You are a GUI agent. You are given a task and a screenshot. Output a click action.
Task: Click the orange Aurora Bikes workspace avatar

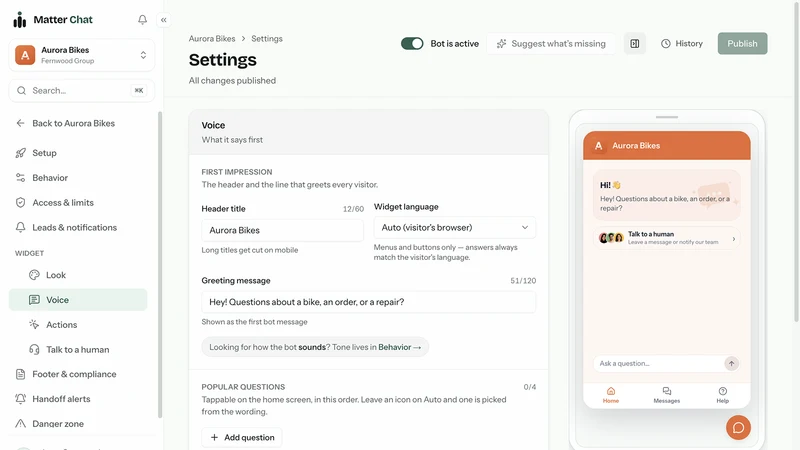coord(25,55)
